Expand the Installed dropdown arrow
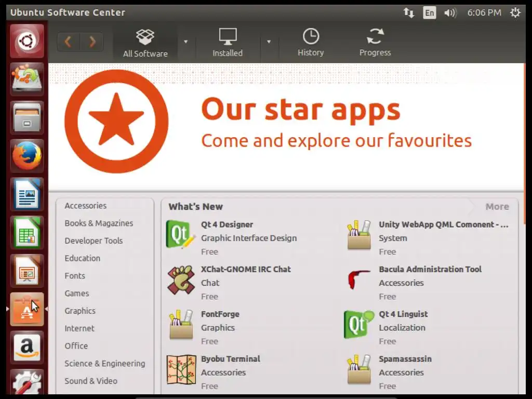The image size is (532, 399). 269,42
